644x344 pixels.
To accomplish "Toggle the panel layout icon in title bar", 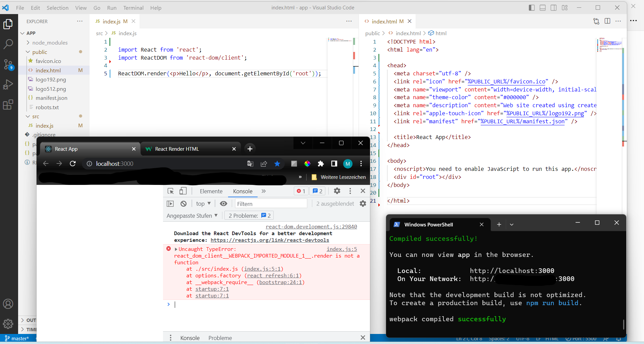I will coord(543,7).
